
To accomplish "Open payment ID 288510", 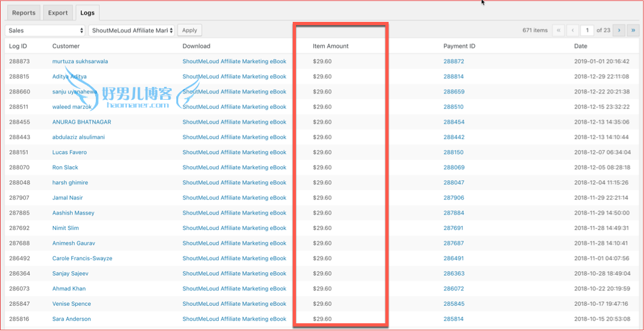I will (454, 107).
